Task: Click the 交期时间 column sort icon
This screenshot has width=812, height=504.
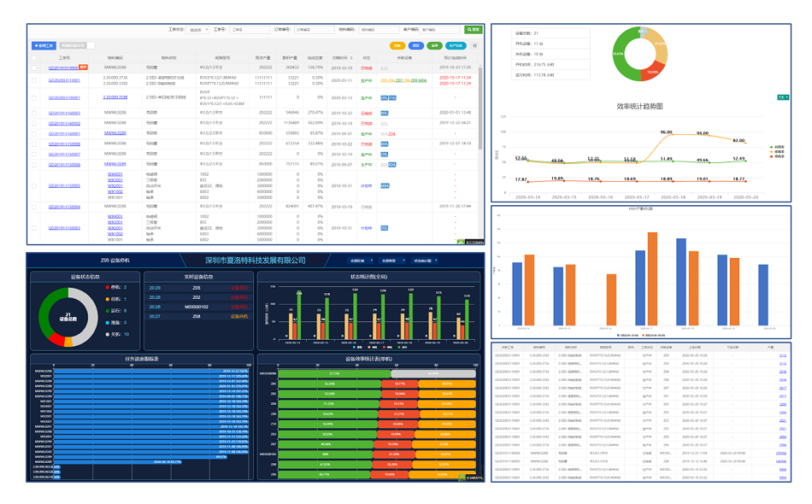Action: pyautogui.click(x=350, y=57)
